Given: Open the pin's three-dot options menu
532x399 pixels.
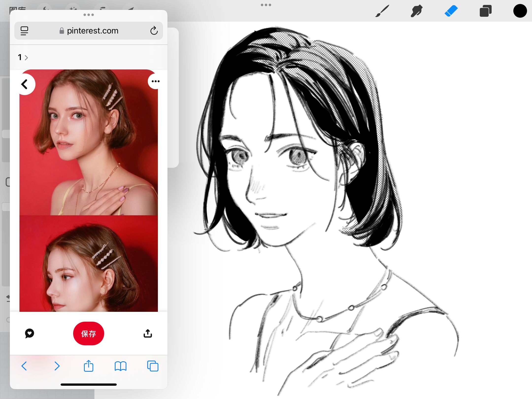Looking at the screenshot, I should click(x=155, y=81).
